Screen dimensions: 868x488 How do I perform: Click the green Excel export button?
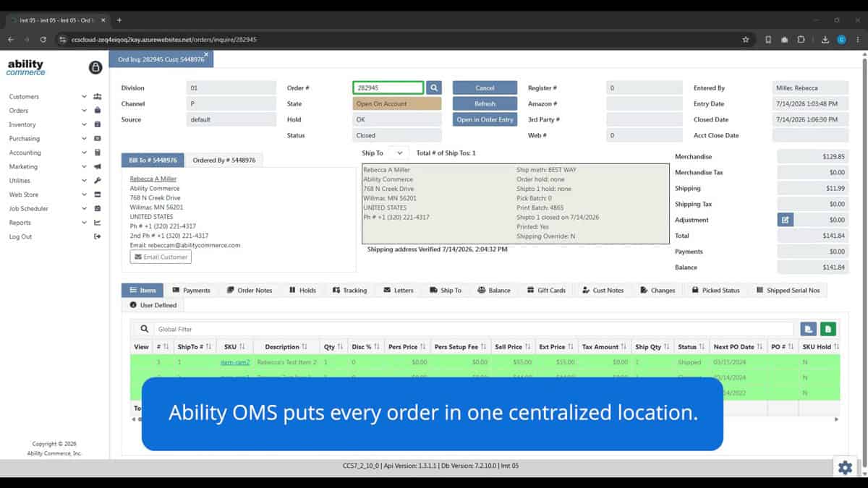click(828, 329)
